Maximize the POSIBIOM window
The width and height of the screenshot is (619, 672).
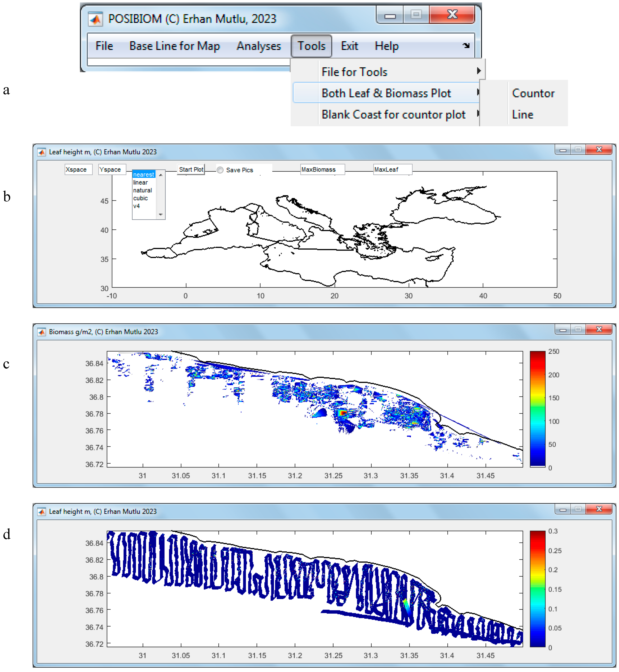416,15
